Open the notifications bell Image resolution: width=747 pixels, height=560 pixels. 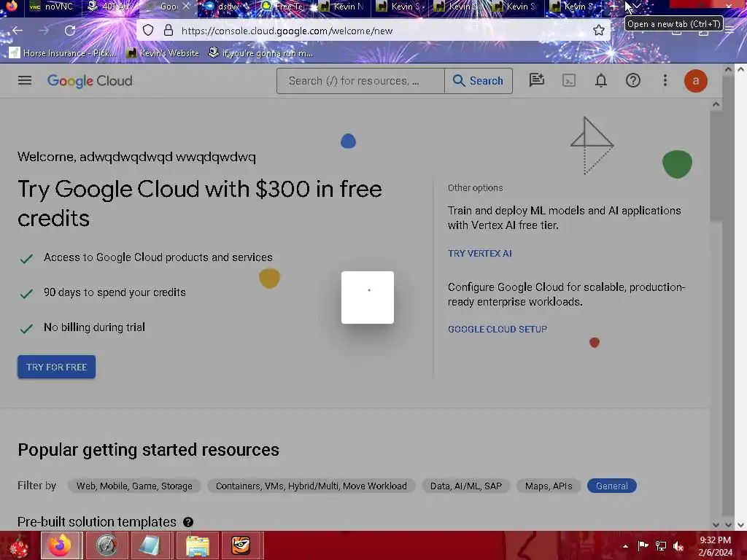click(x=601, y=80)
